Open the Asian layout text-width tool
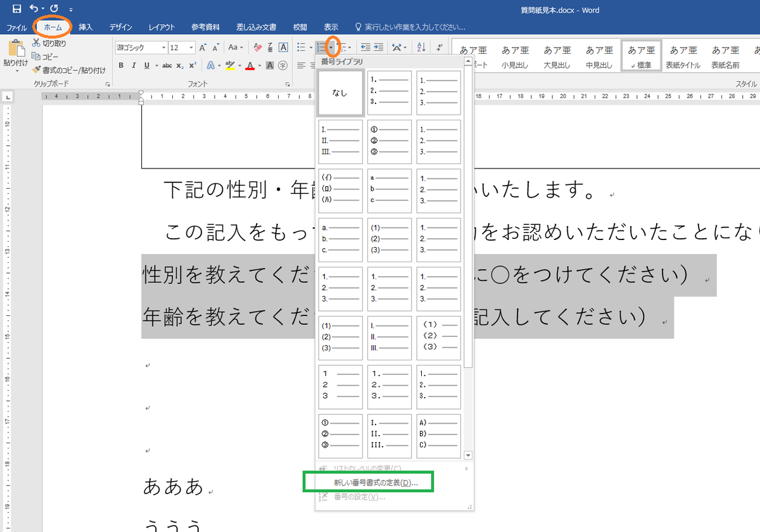760x532 pixels. [397, 47]
